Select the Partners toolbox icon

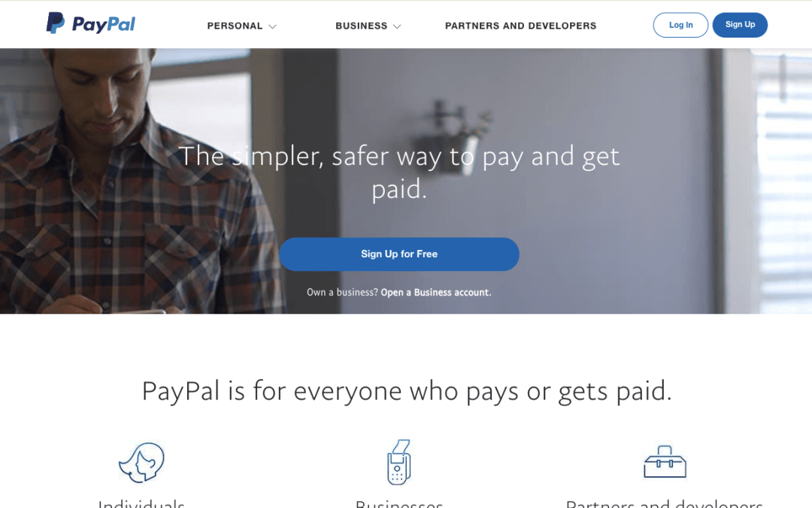665,461
